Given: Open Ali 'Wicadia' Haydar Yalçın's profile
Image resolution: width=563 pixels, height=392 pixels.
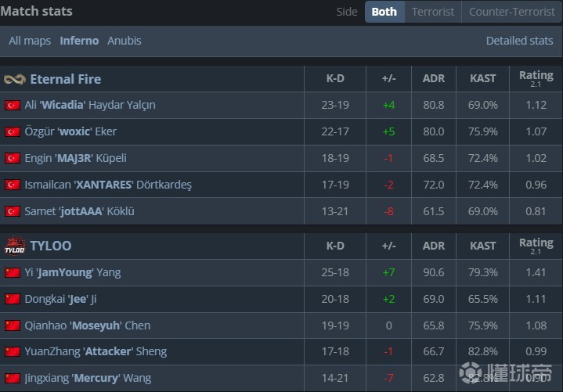Looking at the screenshot, I should coord(89,105).
